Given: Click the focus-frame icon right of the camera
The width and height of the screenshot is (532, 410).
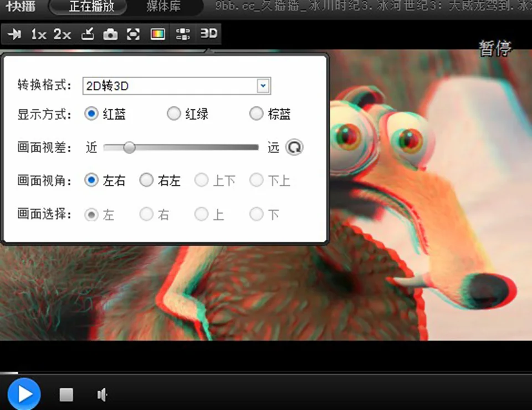Looking at the screenshot, I should (133, 34).
